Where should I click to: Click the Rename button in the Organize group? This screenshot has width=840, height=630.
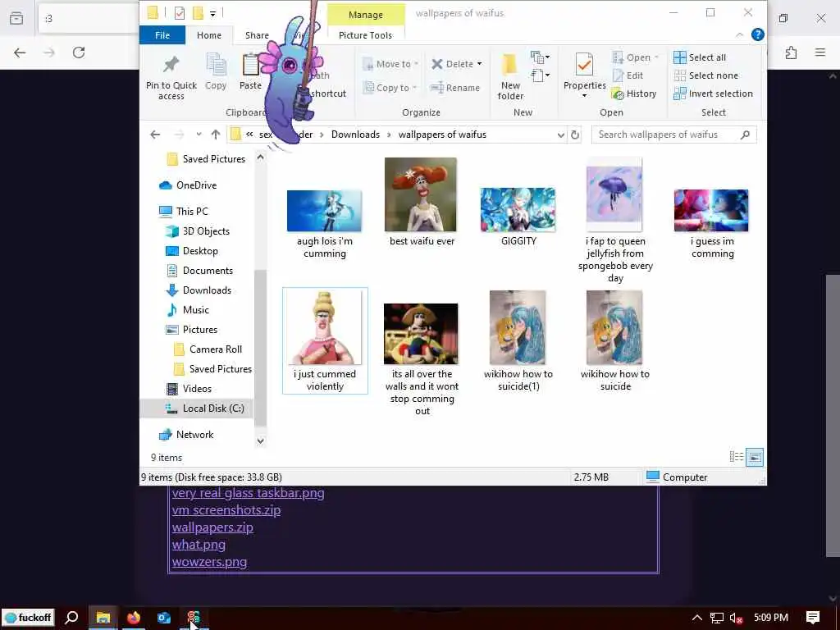(x=455, y=88)
